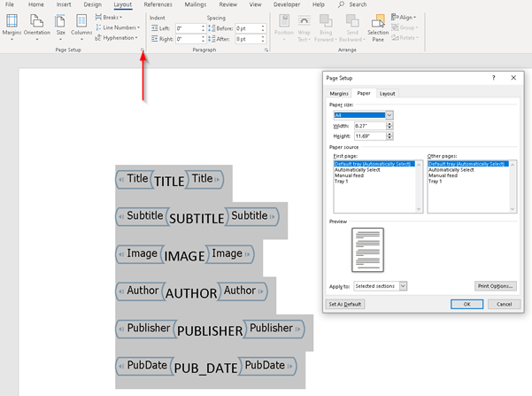532x396 pixels.
Task: Open the References ribbon tab
Action: (158, 4)
